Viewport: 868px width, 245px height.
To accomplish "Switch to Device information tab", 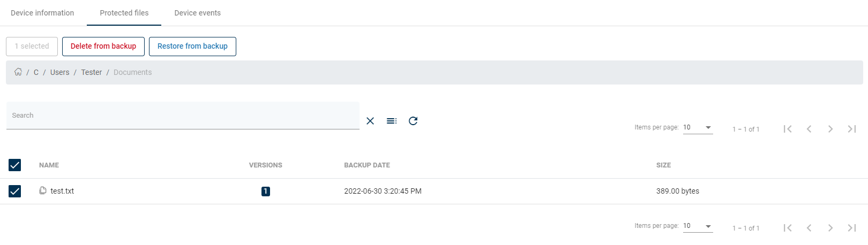I will point(42,13).
